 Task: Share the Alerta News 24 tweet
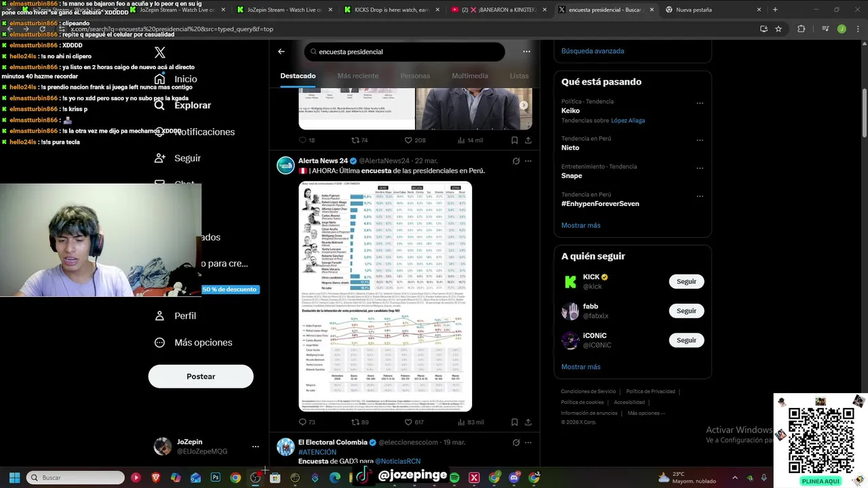(x=528, y=422)
